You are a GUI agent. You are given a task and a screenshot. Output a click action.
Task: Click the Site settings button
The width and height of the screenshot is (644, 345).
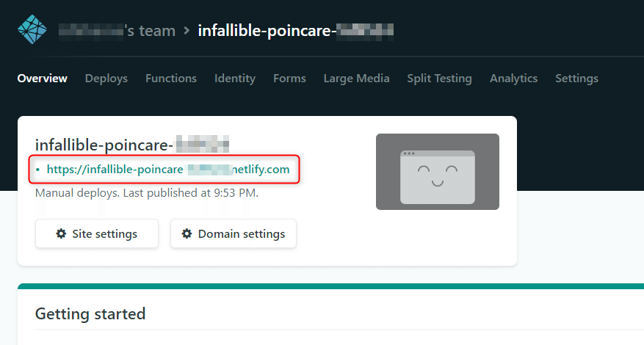(x=97, y=233)
